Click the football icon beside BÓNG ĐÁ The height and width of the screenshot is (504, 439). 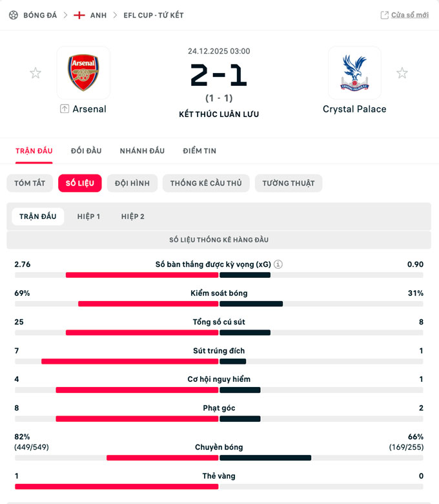(x=13, y=15)
